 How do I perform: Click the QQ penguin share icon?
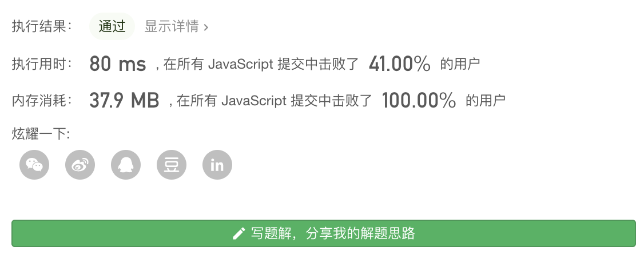tap(126, 165)
